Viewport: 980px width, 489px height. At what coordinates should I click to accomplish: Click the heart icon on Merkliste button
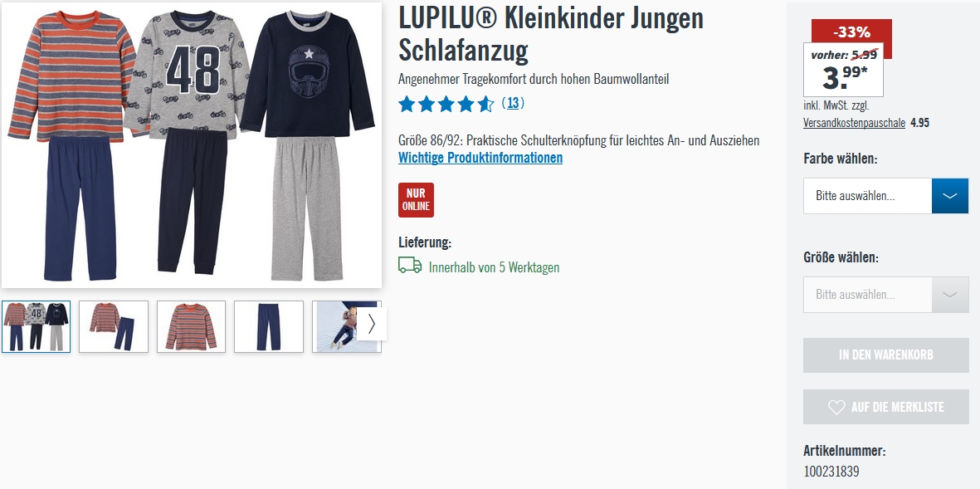836,407
